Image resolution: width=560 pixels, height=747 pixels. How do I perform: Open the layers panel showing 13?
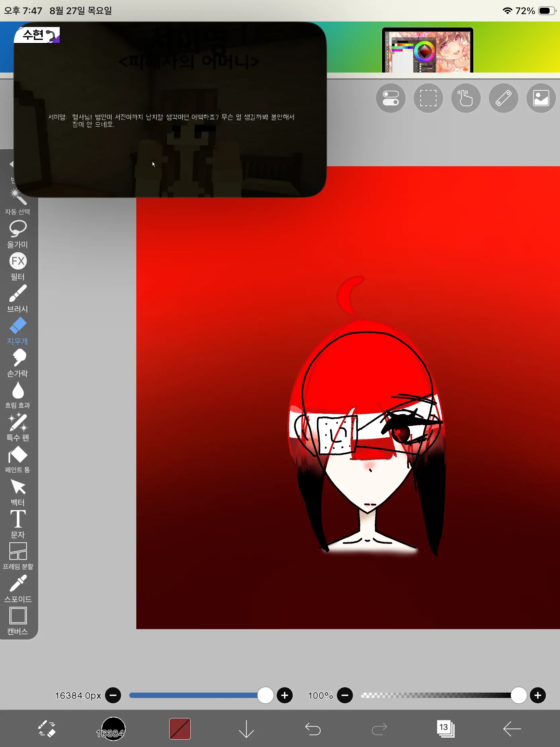pos(446,729)
